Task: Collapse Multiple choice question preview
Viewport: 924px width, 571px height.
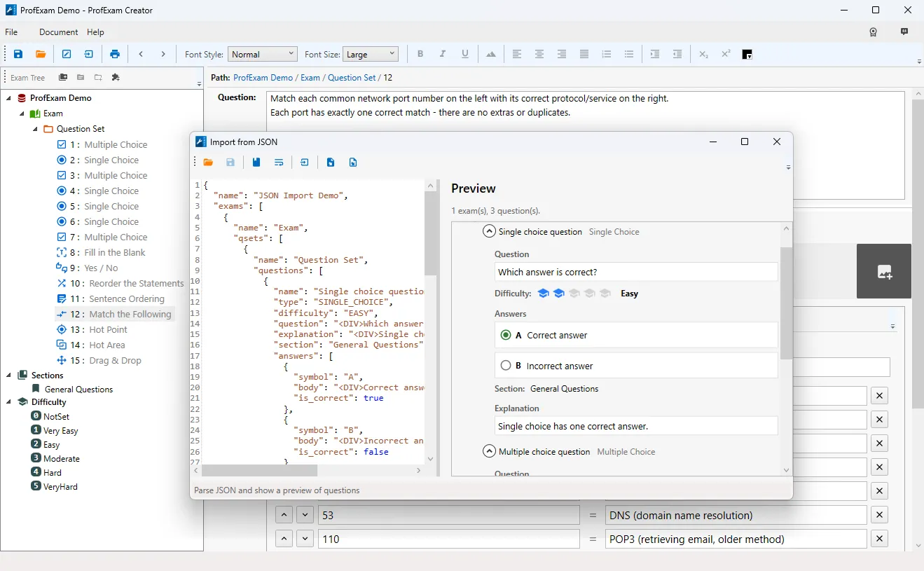Action: point(490,451)
